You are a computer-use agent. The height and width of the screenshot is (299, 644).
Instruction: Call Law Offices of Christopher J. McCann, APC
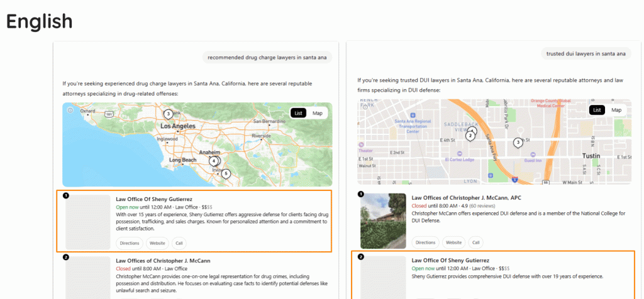475,242
